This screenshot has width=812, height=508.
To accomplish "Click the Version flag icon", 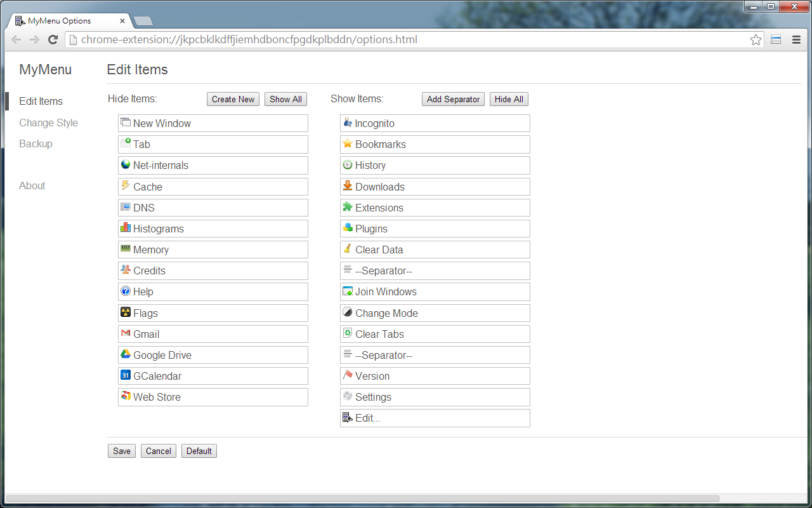I will 348,375.
